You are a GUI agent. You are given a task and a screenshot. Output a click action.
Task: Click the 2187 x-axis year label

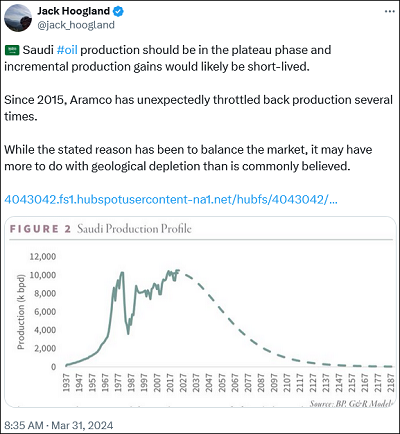[x=391, y=383]
